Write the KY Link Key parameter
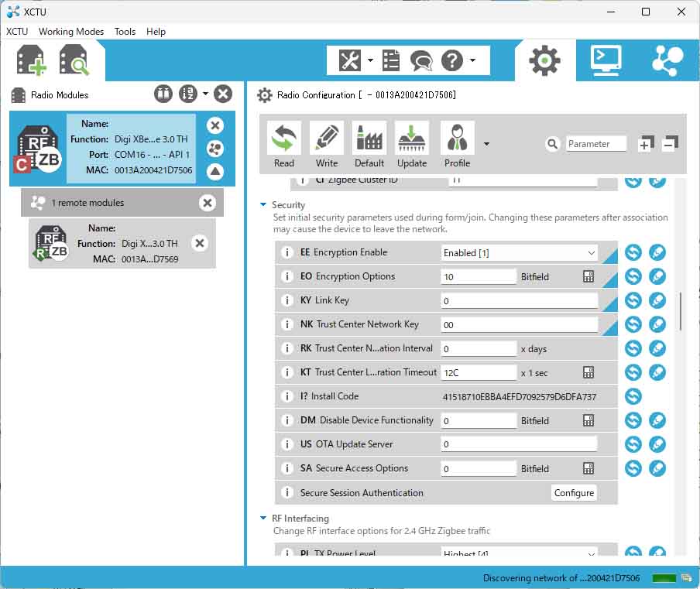This screenshot has width=700, height=589. 657,301
